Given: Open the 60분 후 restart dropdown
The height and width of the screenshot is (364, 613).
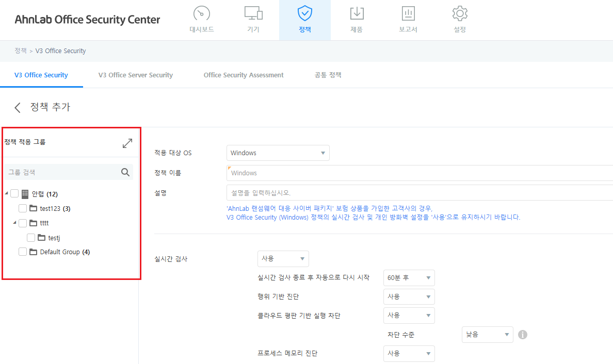Looking at the screenshot, I should coord(409,278).
